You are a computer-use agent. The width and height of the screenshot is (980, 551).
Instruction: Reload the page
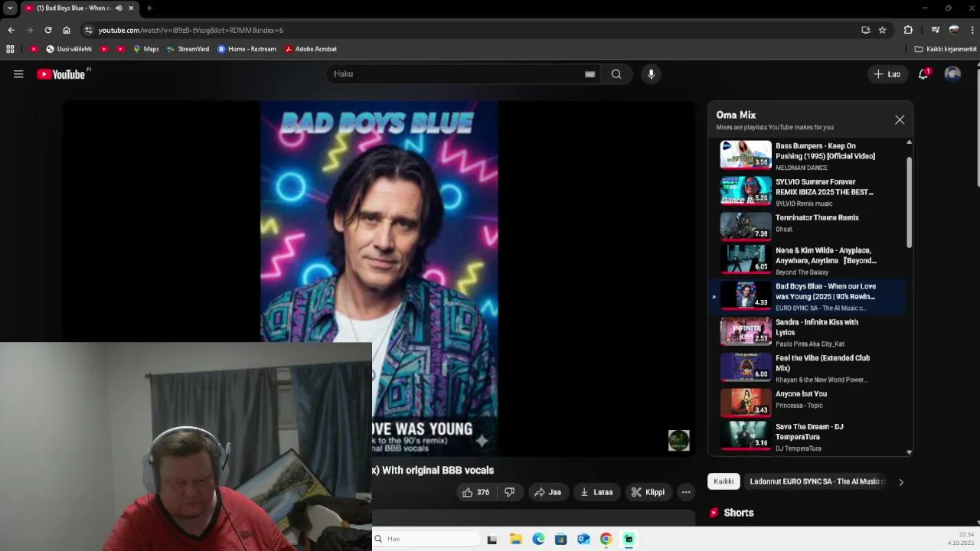tap(48, 30)
